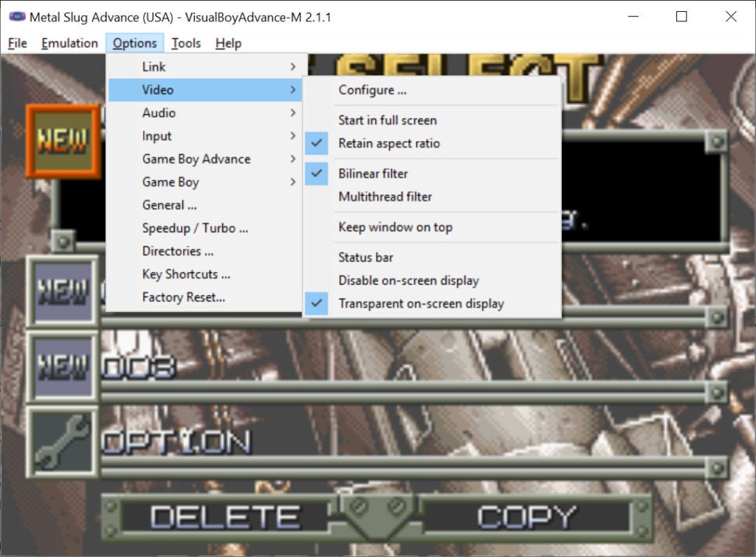The height and width of the screenshot is (557, 756).
Task: Disable the Bilinear filter option
Action: coord(431,173)
